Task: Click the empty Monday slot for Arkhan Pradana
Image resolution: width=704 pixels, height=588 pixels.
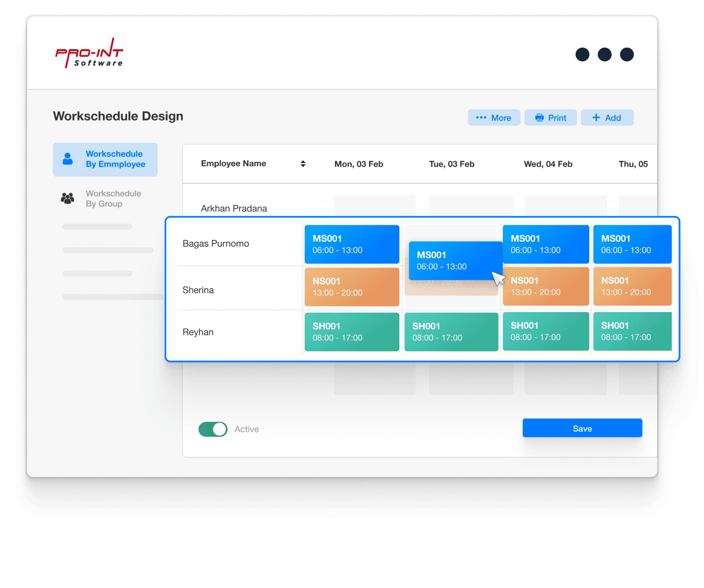Action: [x=375, y=205]
